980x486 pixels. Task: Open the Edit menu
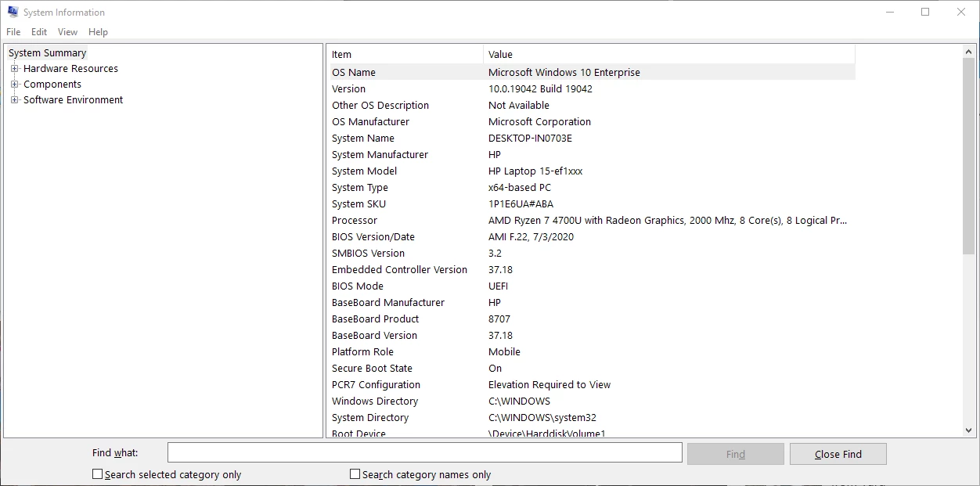pos(39,32)
